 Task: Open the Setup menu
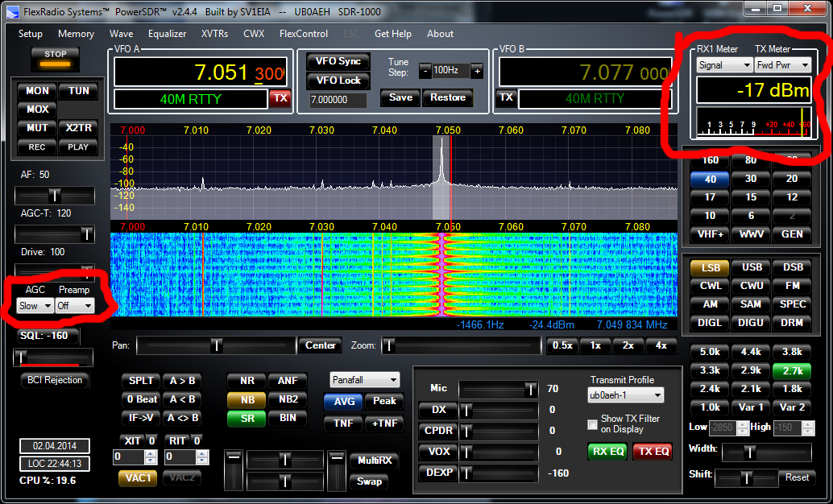(31, 34)
